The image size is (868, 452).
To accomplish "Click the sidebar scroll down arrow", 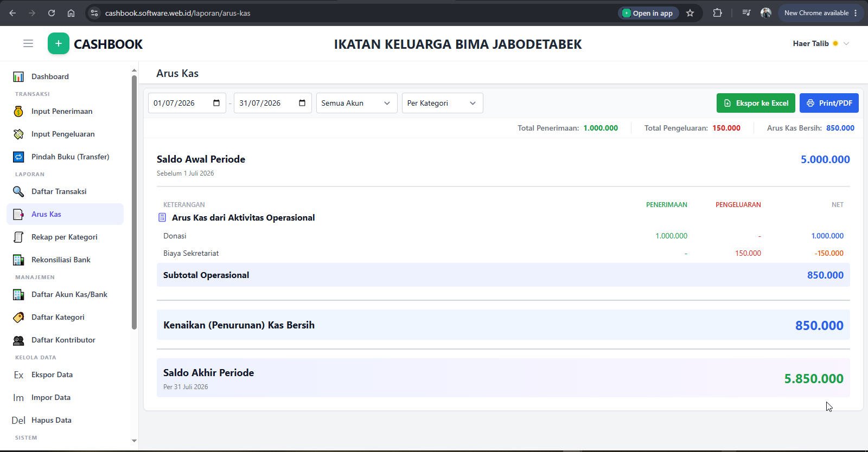I will tap(134, 441).
